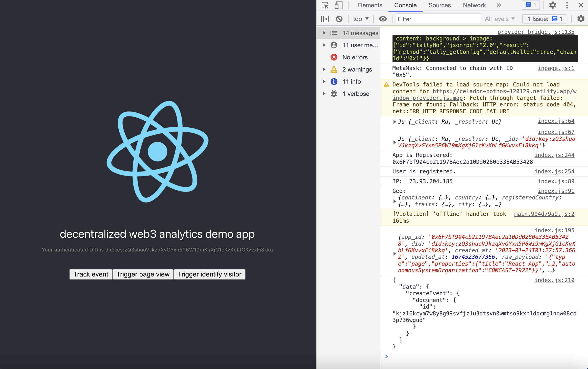Open the Sources tab
588x369 pixels.
(439, 5)
